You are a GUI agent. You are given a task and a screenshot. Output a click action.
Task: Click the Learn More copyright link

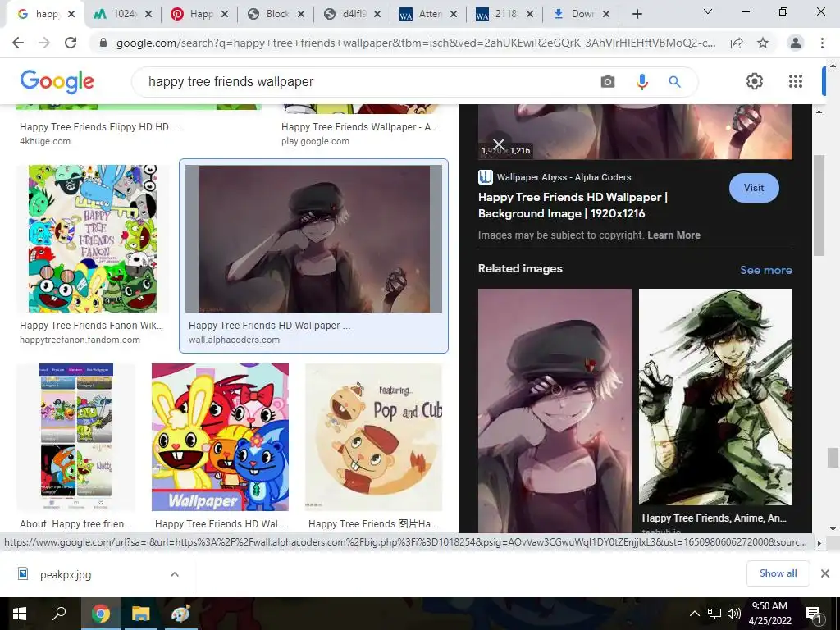point(673,235)
